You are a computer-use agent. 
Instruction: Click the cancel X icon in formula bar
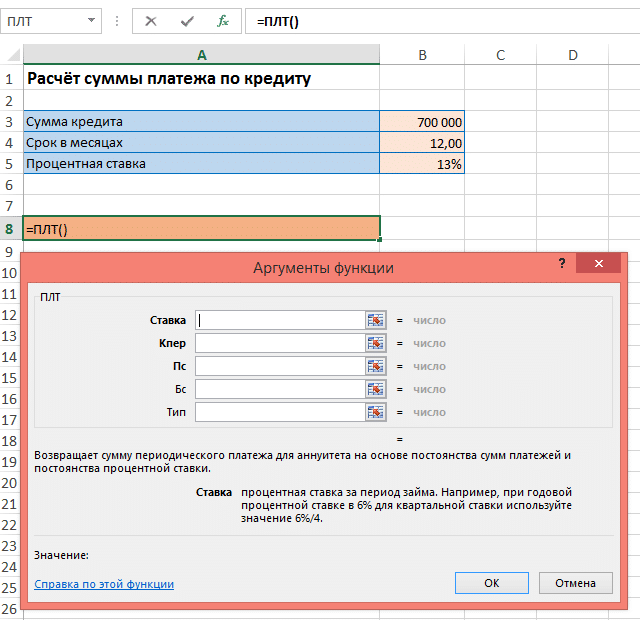click(x=151, y=21)
